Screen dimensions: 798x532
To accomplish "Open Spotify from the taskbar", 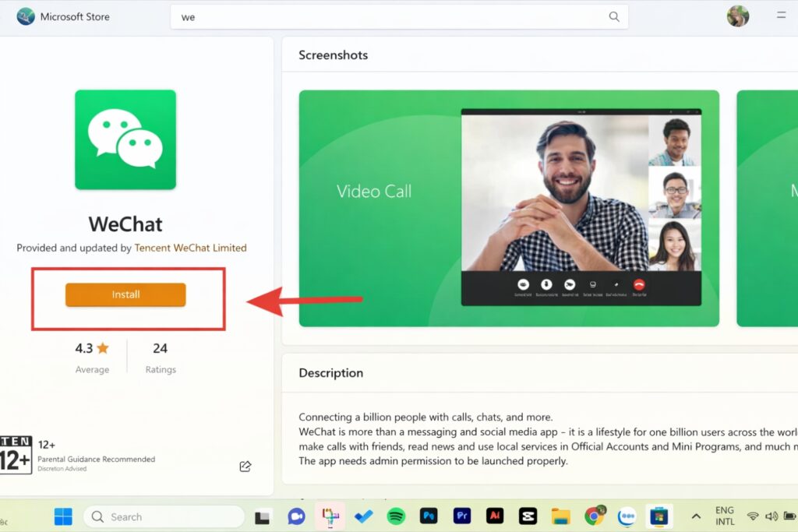I will click(396, 516).
